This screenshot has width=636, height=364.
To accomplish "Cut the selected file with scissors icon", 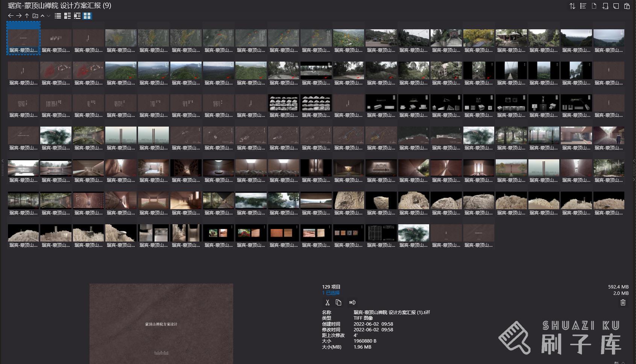I will click(327, 302).
